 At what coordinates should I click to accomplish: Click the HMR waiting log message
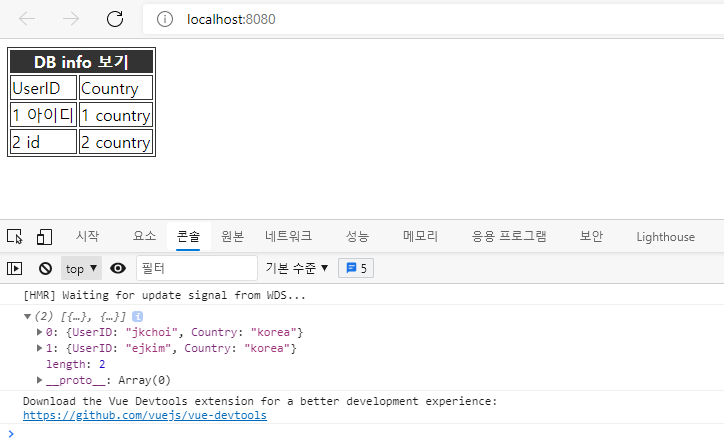click(164, 295)
